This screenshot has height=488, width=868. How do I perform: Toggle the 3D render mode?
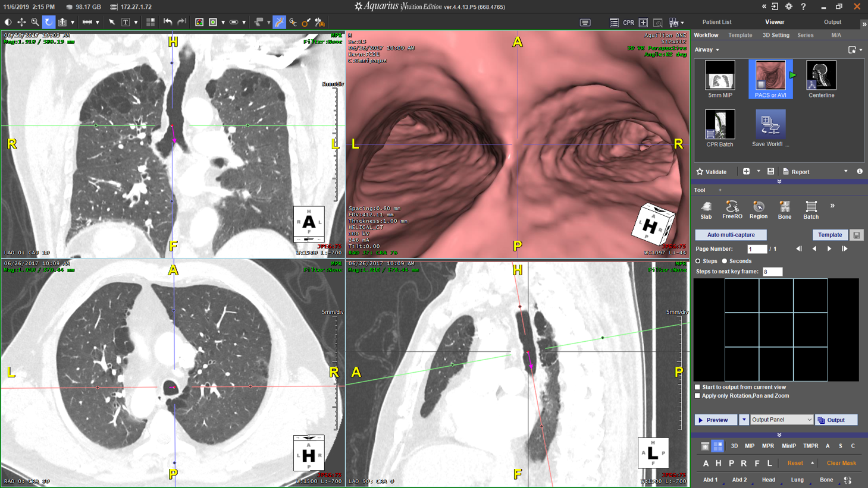(734, 446)
